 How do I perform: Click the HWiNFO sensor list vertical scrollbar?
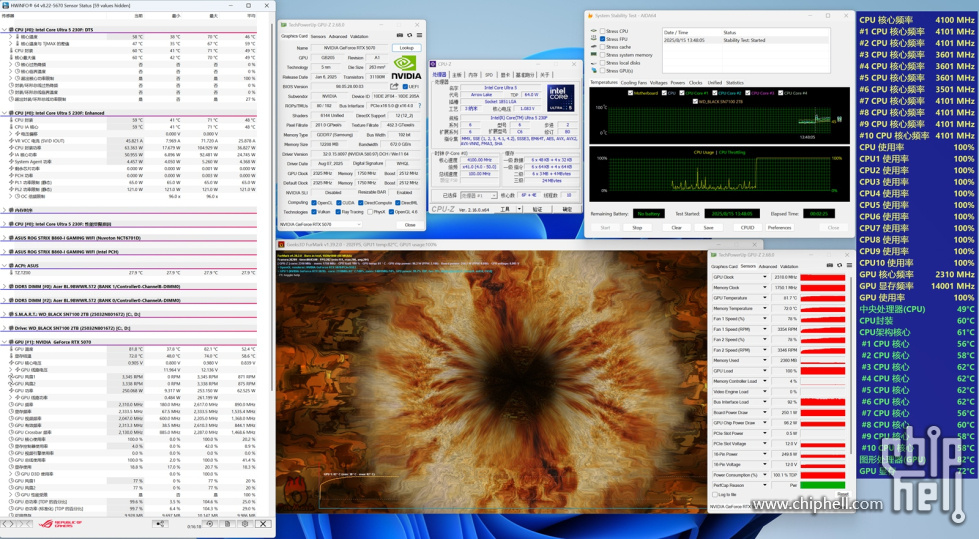272,206
